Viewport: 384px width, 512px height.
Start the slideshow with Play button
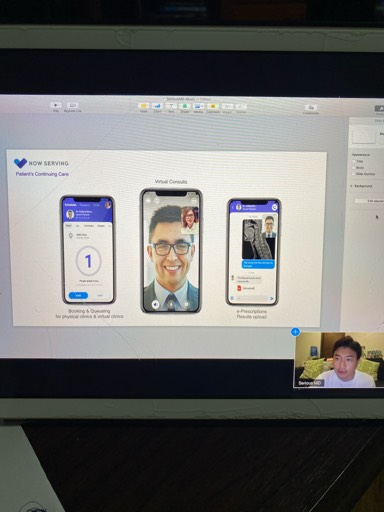point(56,105)
